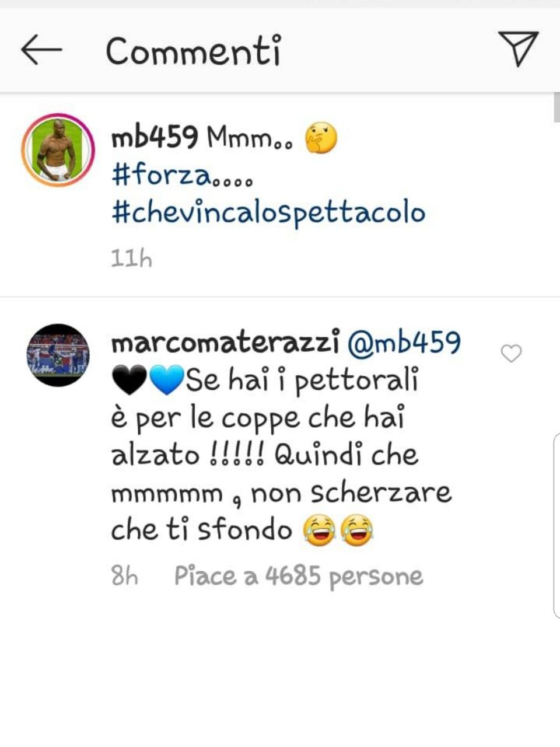Open the mb459 username link

click(x=155, y=138)
